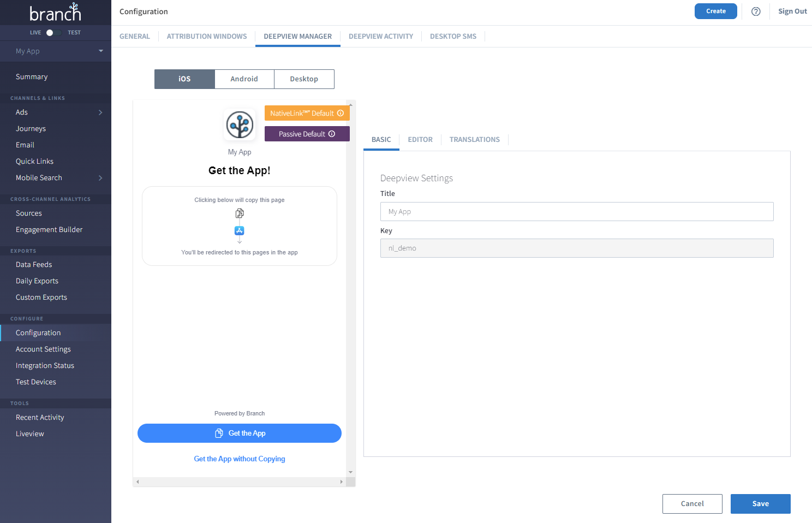Viewport: 812px width, 523px height.
Task: Open Email in the sidebar
Action: pos(25,145)
